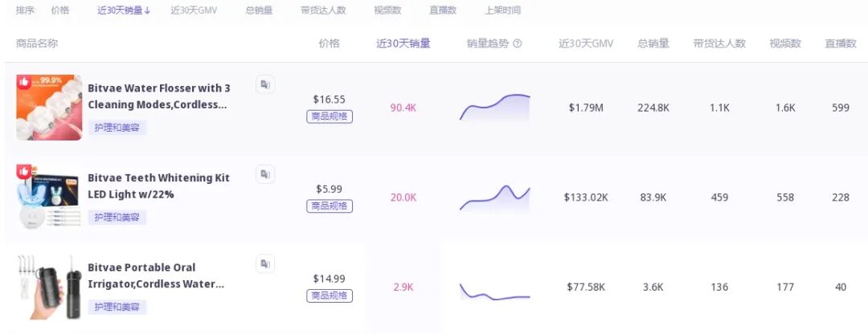Click the translate icon for Portable Oral Irrigator
Screen dimensions: 868x334
click(265, 264)
